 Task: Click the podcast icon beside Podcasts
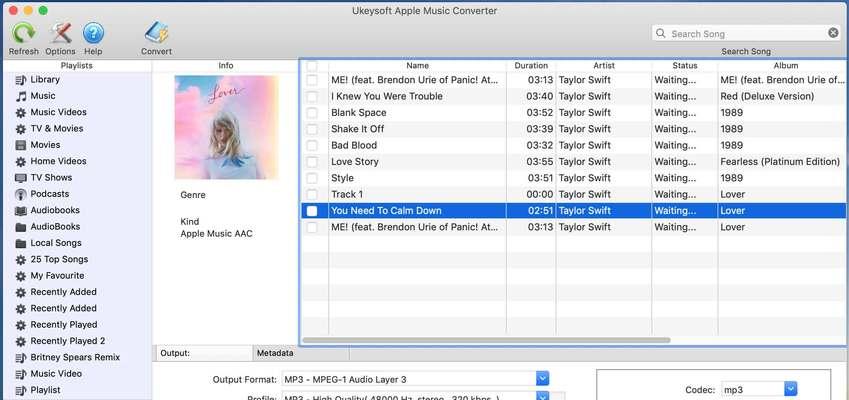pos(21,194)
